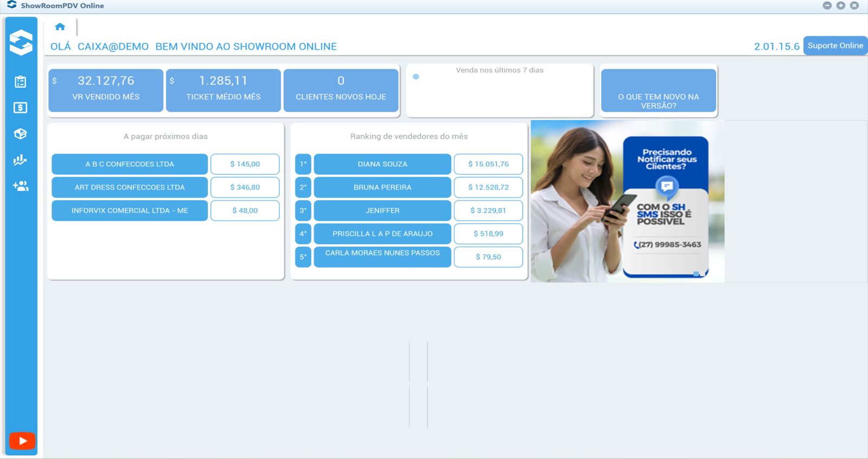The image size is (868, 459).
Task: Open the add customers sidebar icon
Action: (x=21, y=186)
